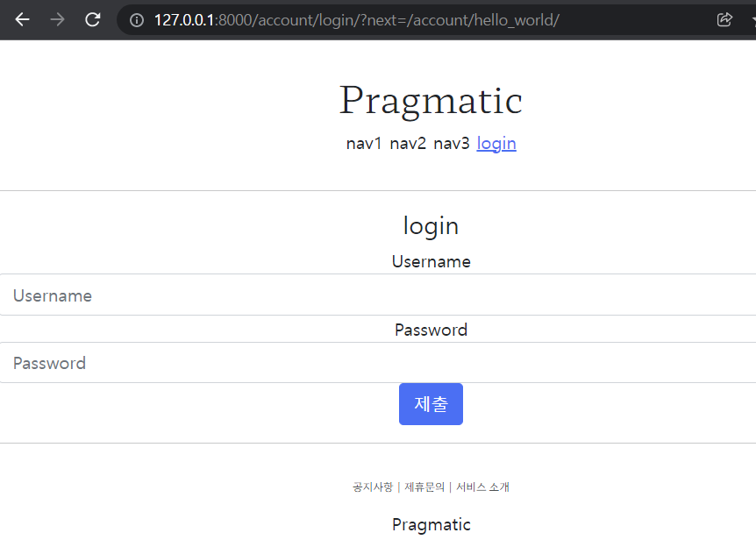Select nav2 in the navigation
Viewport: 756px width, 547px height.
pos(408,144)
